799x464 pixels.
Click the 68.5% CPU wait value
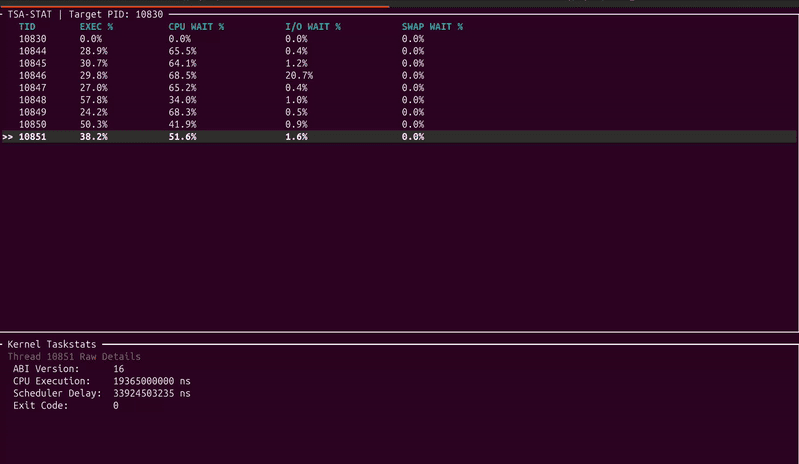tap(182, 75)
